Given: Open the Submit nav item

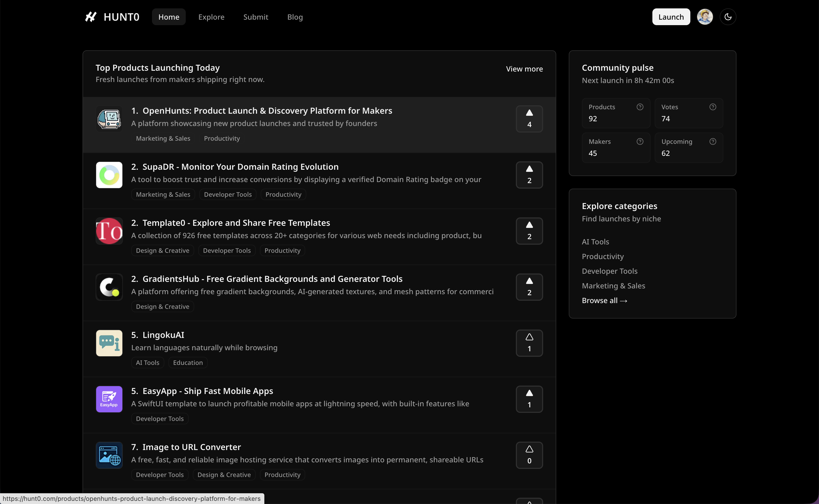Looking at the screenshot, I should click(x=256, y=17).
